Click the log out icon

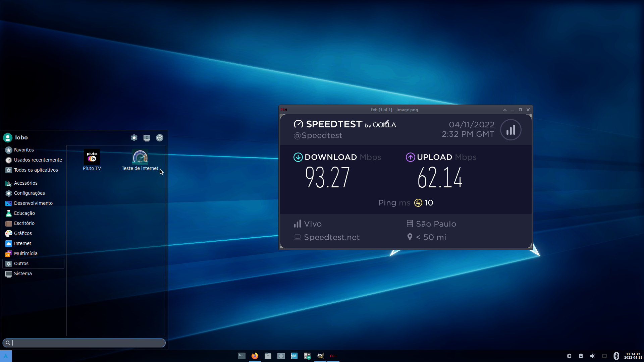[x=160, y=138]
